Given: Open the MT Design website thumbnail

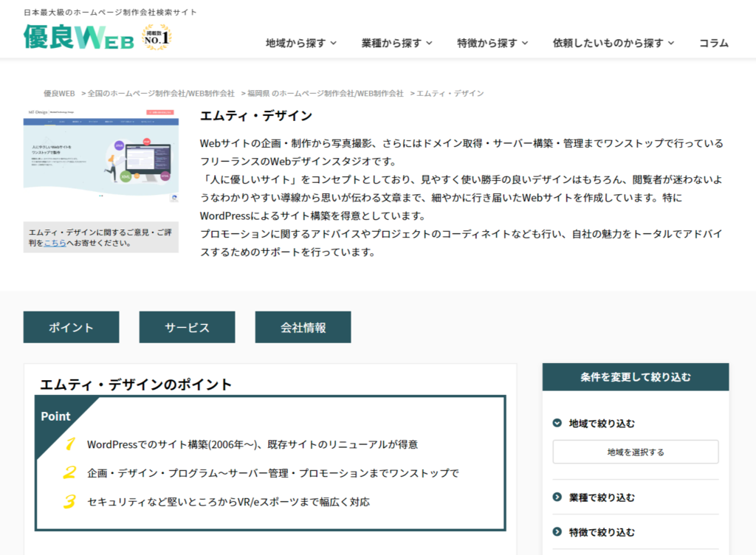Looking at the screenshot, I should (100, 156).
